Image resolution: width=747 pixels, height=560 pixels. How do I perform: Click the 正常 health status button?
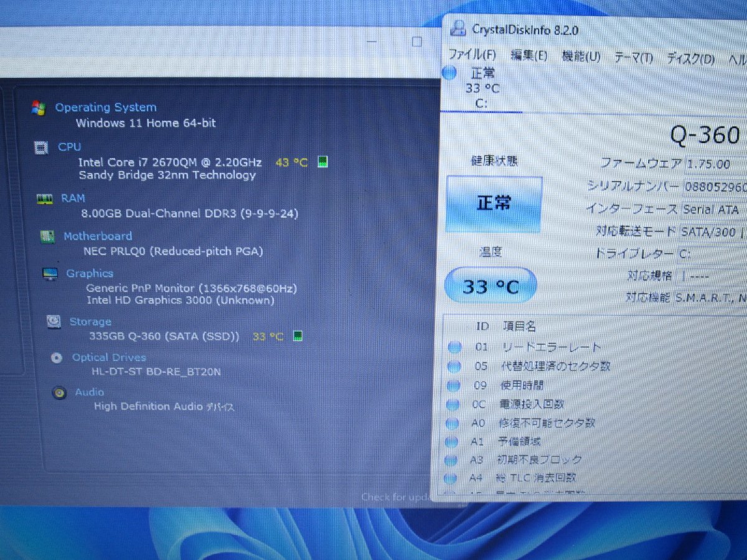point(494,205)
